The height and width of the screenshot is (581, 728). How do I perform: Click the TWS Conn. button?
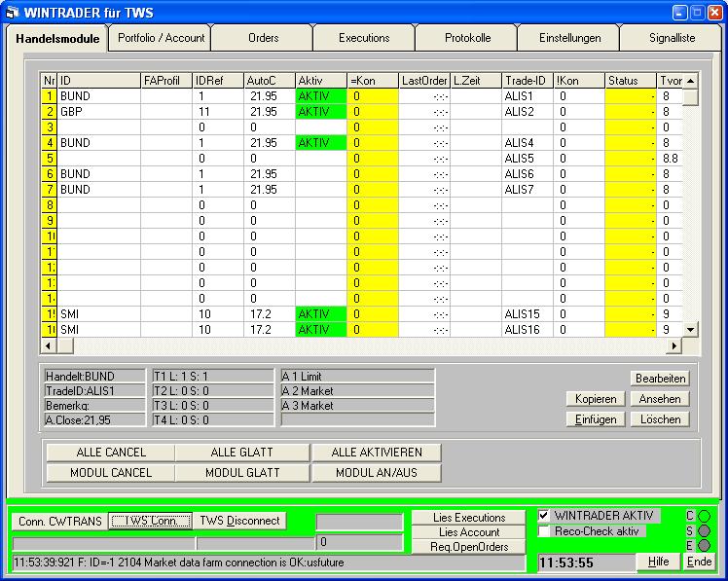click(149, 521)
